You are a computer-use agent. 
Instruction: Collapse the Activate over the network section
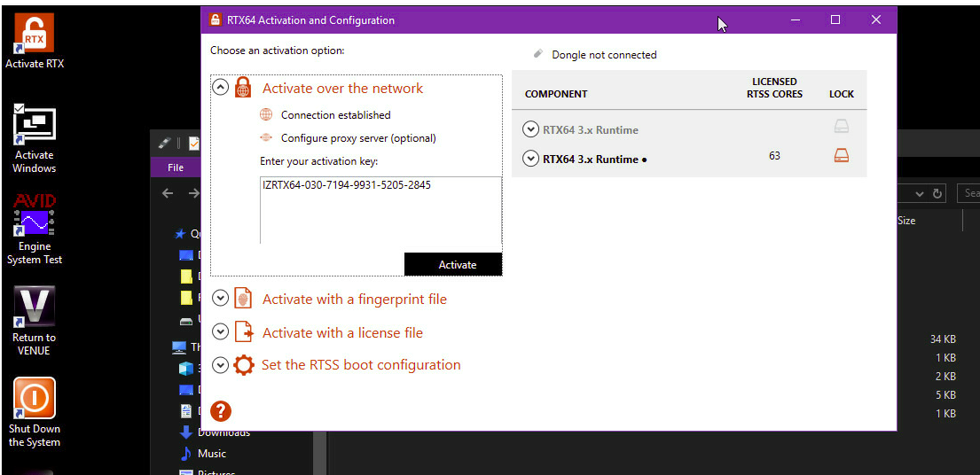[221, 87]
